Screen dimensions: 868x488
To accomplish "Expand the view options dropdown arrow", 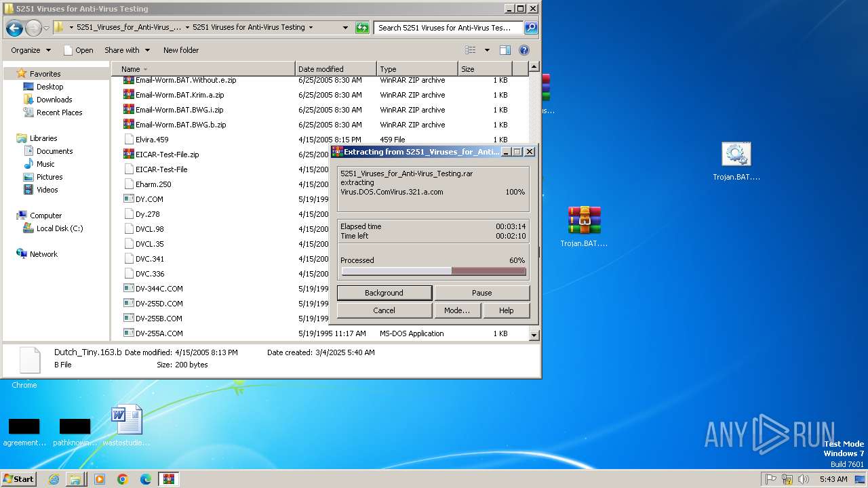I will (487, 50).
